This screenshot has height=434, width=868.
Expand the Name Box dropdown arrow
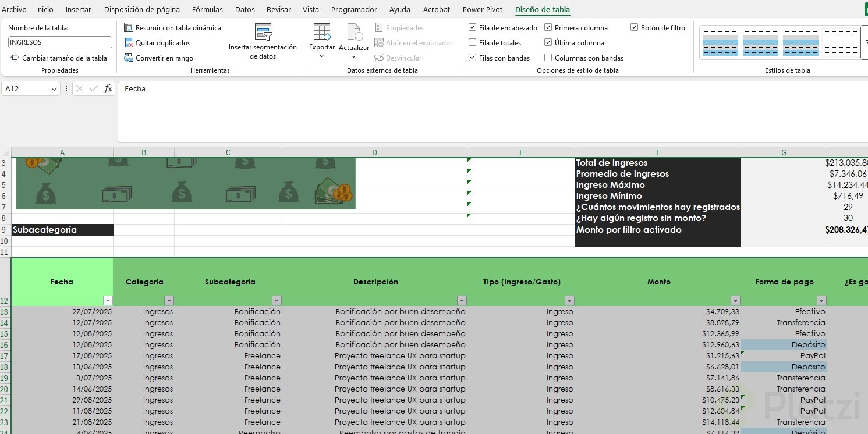pos(55,88)
